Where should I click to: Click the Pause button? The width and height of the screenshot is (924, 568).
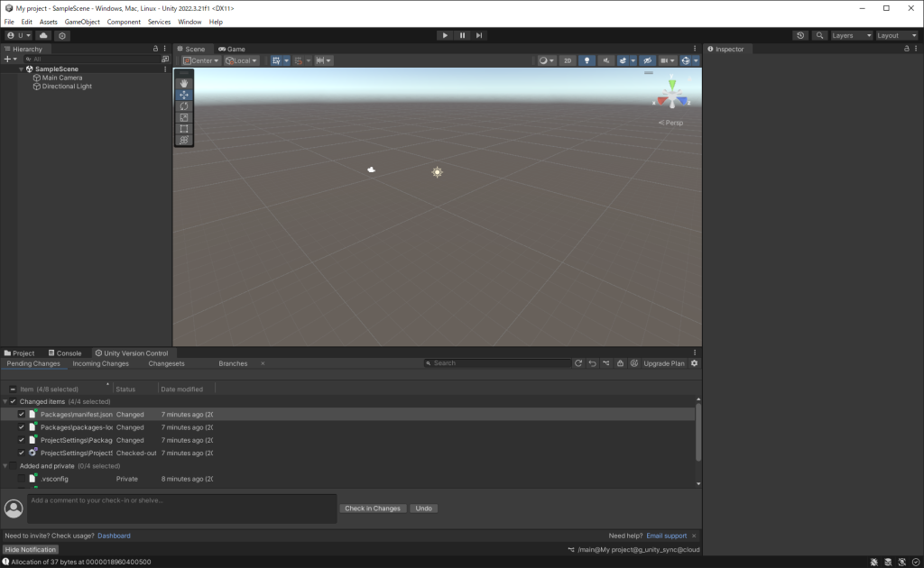point(462,35)
